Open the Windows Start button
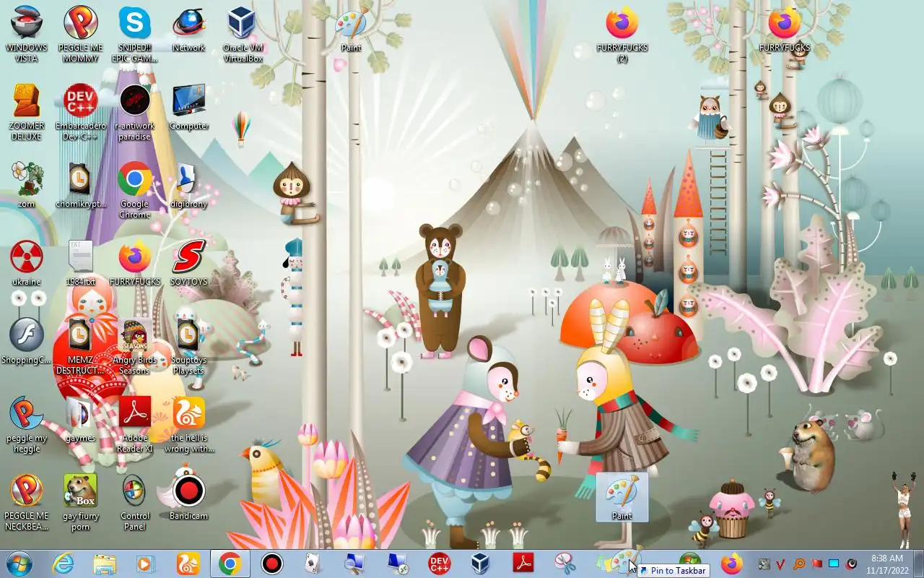The image size is (924, 578). click(19, 564)
